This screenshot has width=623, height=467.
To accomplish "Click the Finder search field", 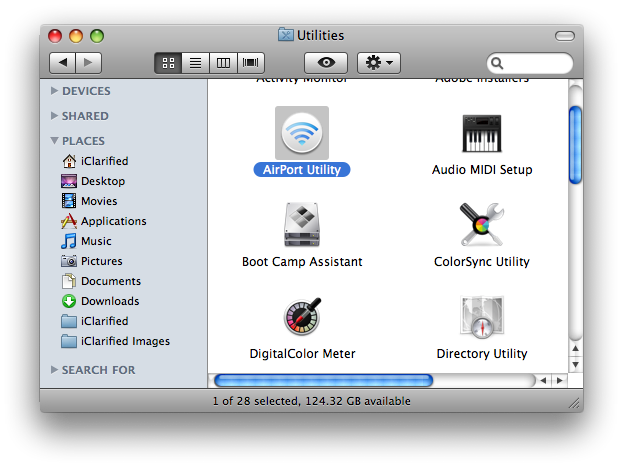I will (x=535, y=63).
